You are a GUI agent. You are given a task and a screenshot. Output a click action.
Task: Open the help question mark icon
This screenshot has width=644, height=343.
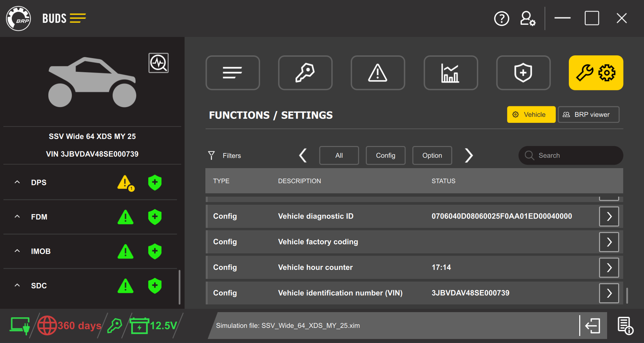[501, 18]
